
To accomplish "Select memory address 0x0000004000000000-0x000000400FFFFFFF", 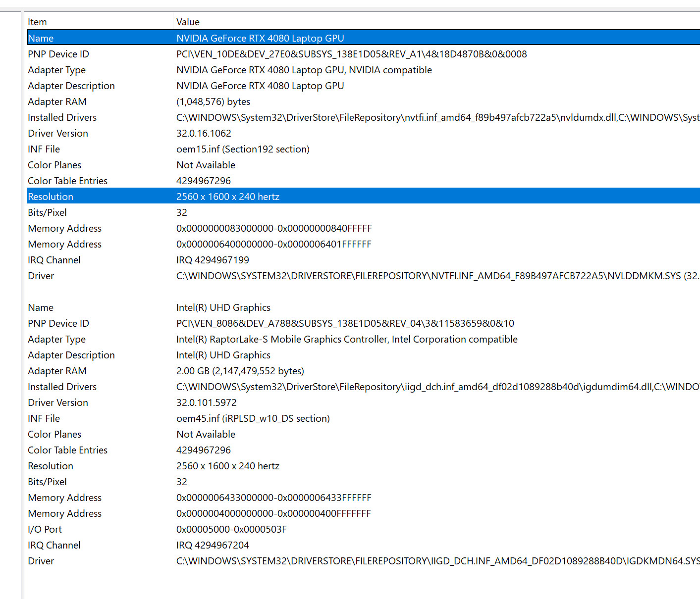I will pyautogui.click(x=273, y=513).
